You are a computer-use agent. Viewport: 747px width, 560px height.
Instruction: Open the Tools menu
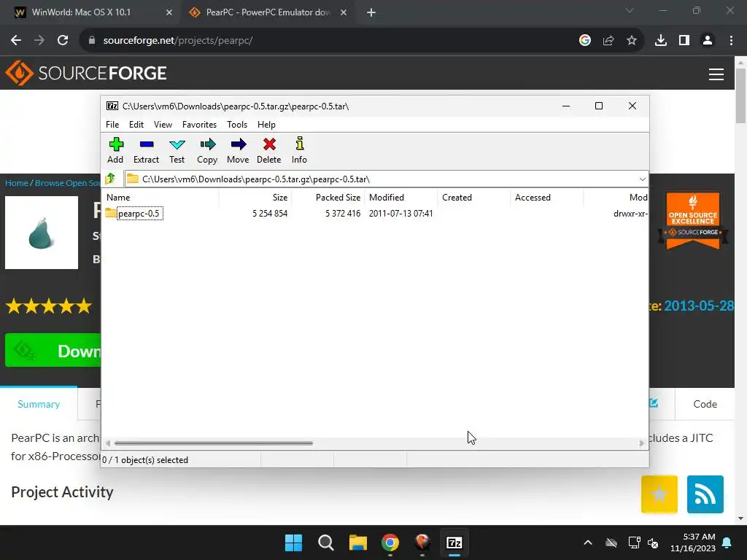click(237, 124)
